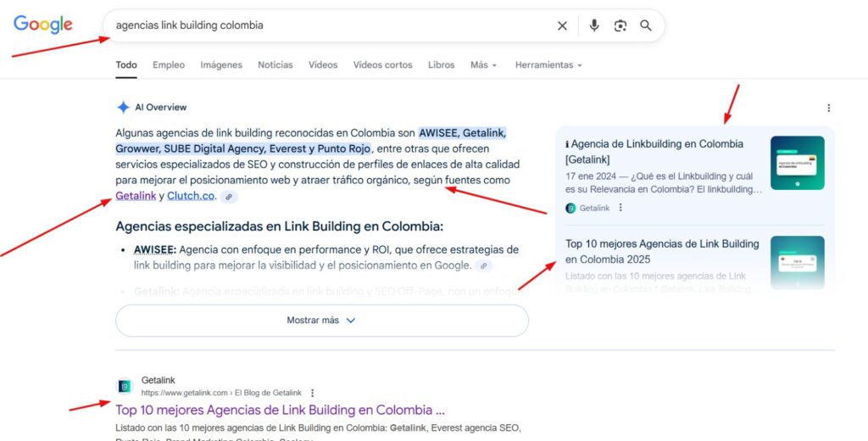Expand the Más dropdown
Viewport: 868px width, 441px height.
(x=484, y=64)
